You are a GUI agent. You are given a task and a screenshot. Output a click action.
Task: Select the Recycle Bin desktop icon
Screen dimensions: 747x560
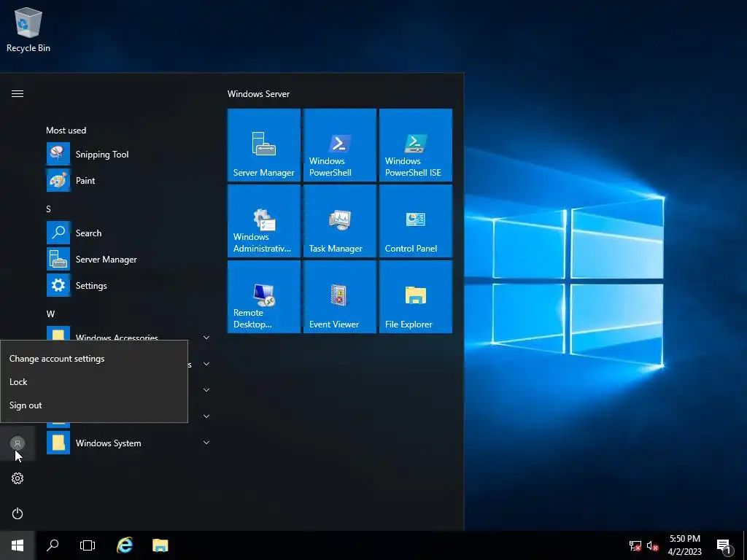(x=28, y=29)
